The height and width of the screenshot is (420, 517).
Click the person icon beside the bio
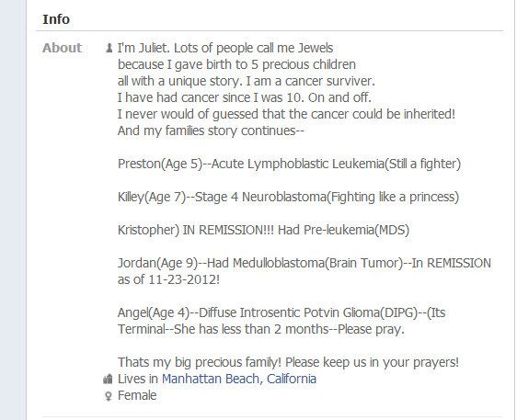(109, 48)
